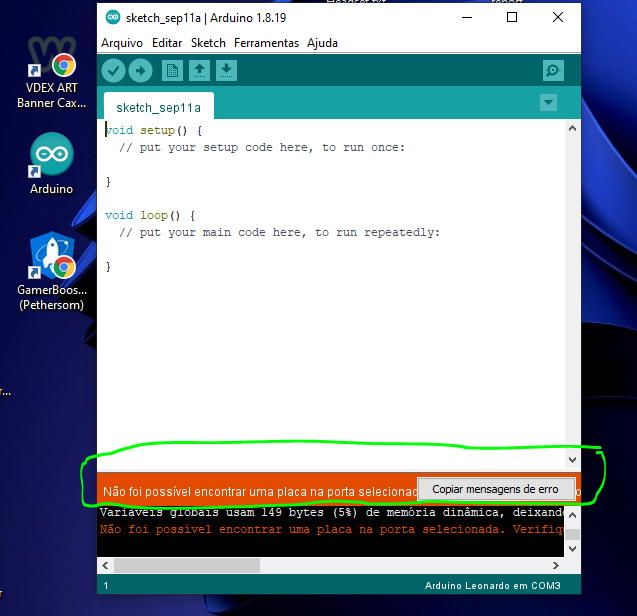Click the orange error banner message text
This screenshot has height=616, width=637.
[x=260, y=492]
